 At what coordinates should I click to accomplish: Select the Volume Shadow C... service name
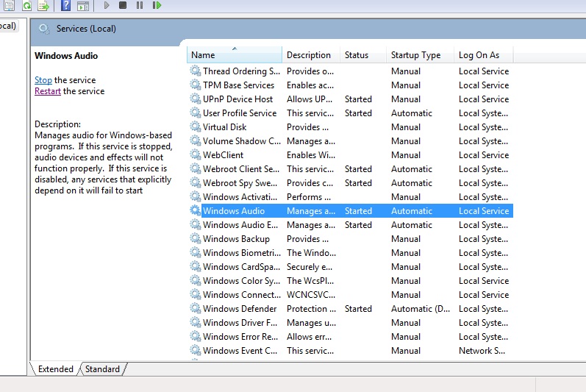[x=242, y=141]
